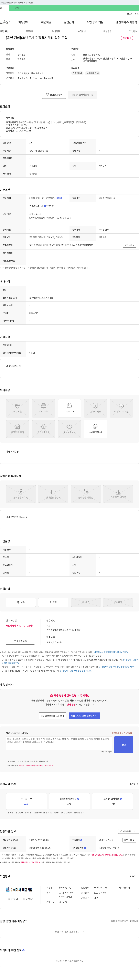Viewport: 139px width, 980px height.
Task: Click the 관심기업 star button
Action: [13, 899]
